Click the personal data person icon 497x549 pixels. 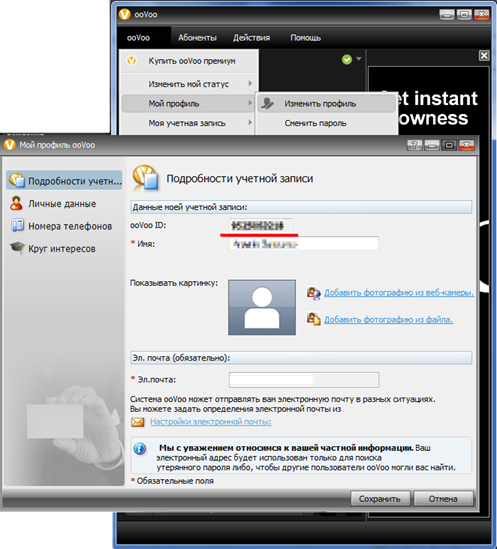(16, 203)
